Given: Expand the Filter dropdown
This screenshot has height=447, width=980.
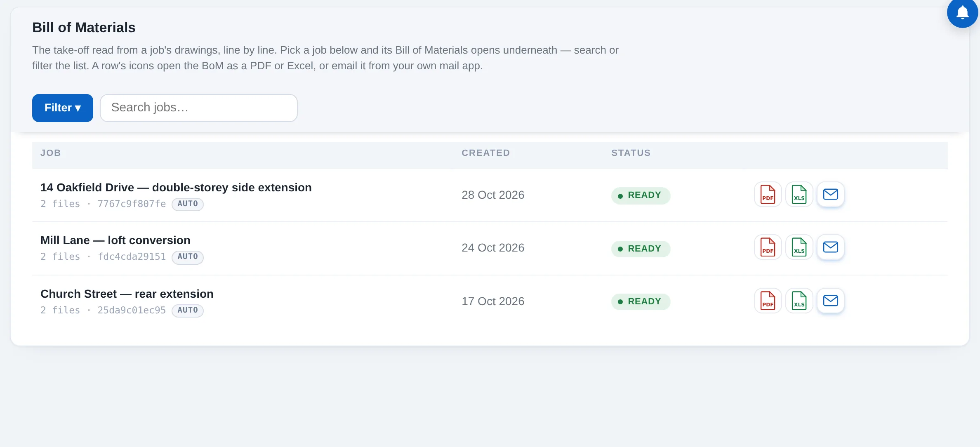Looking at the screenshot, I should 63,108.
